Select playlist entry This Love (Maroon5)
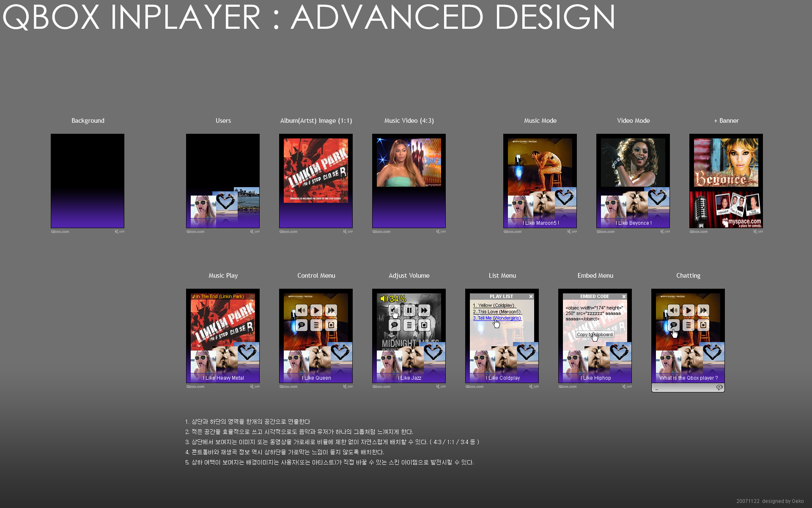Image resolution: width=812 pixels, height=508 pixels. click(497, 312)
